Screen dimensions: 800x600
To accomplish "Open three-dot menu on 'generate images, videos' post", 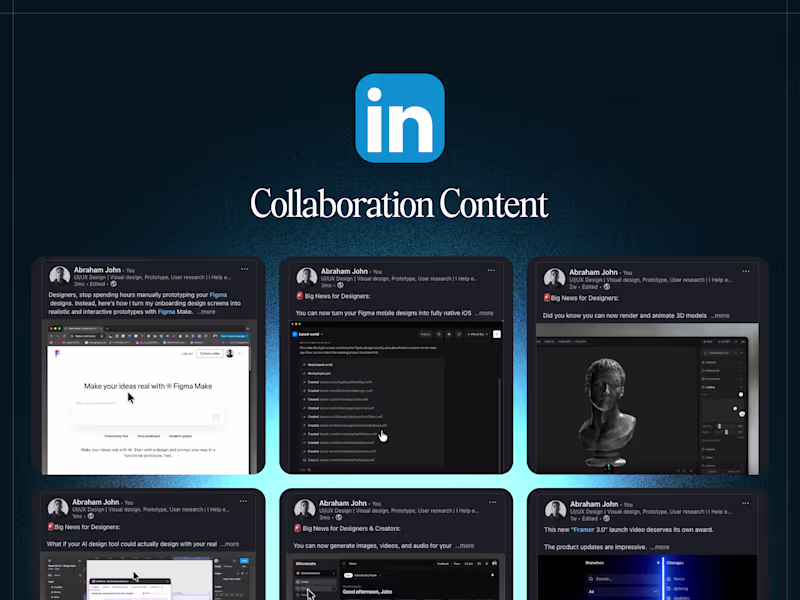I will pos(492,502).
